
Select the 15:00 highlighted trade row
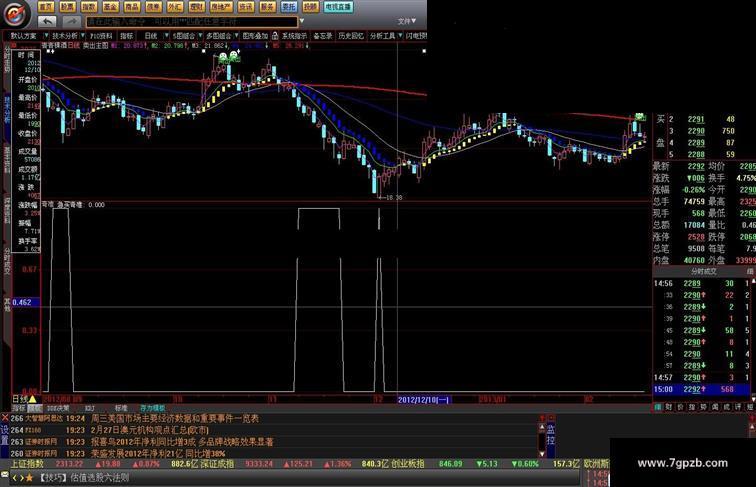tap(701, 389)
